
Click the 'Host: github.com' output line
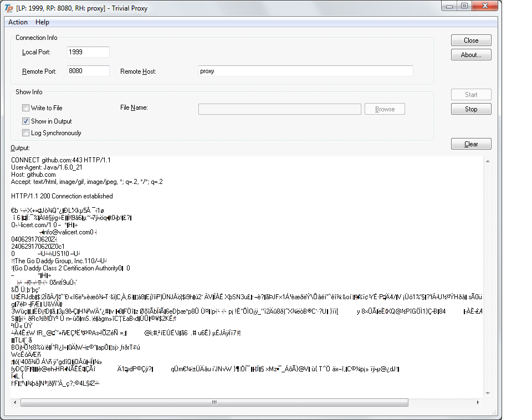point(33,175)
